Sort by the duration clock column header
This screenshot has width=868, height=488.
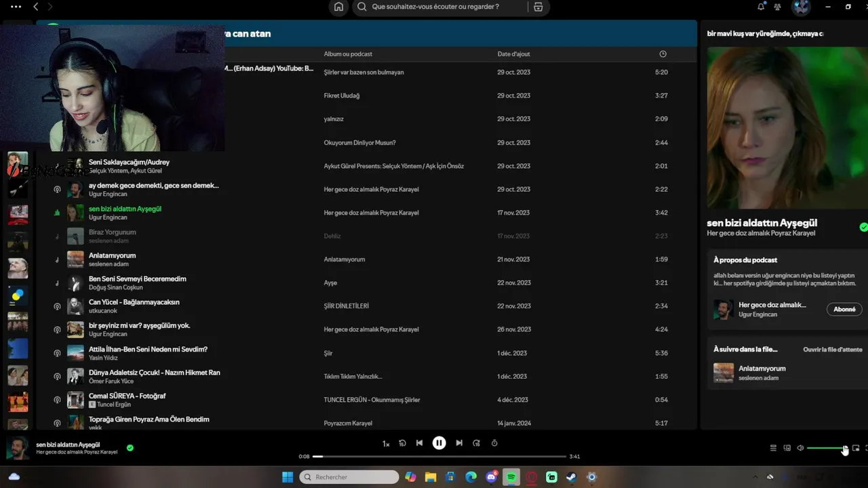click(x=663, y=54)
